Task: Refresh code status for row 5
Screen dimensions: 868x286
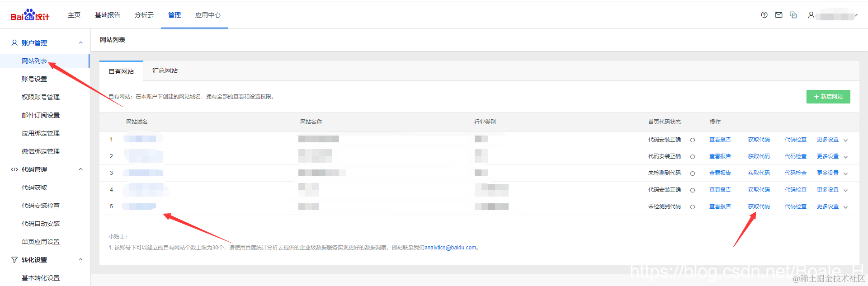Action: 693,207
